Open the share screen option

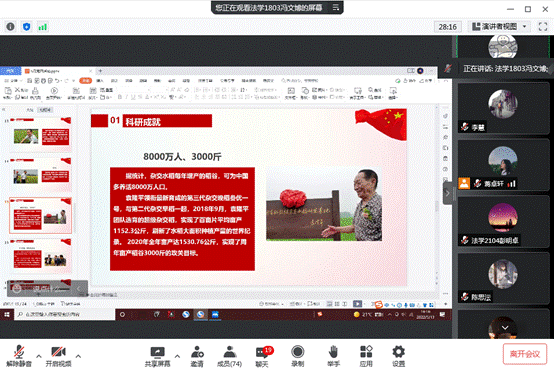[157, 356]
